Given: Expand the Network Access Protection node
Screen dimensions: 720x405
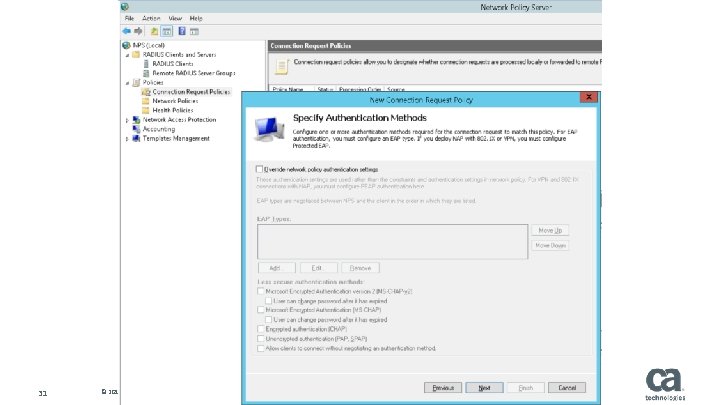Looking at the screenshot, I should point(127,120).
